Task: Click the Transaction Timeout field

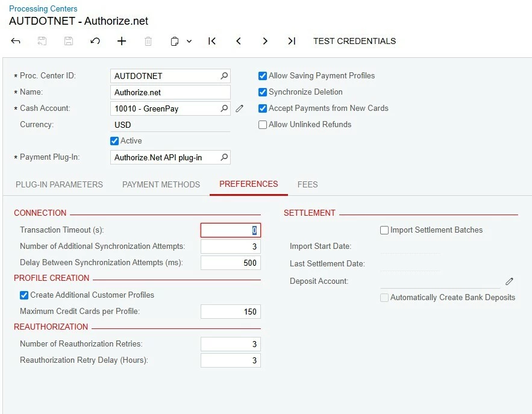Action: pos(231,230)
